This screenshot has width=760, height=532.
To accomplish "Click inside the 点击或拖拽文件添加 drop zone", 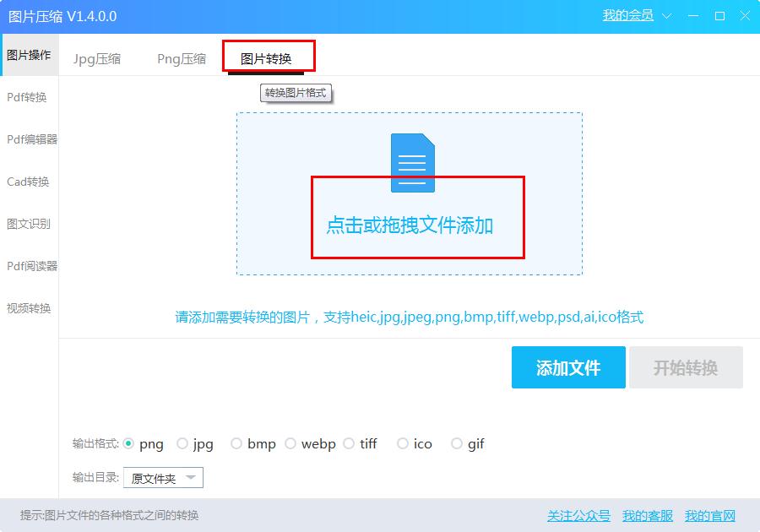I will pyautogui.click(x=411, y=226).
